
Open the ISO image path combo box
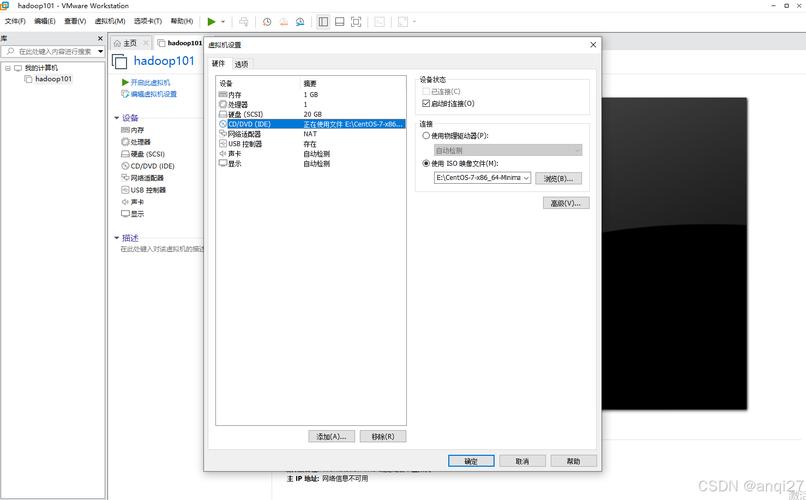pyautogui.click(x=482, y=178)
